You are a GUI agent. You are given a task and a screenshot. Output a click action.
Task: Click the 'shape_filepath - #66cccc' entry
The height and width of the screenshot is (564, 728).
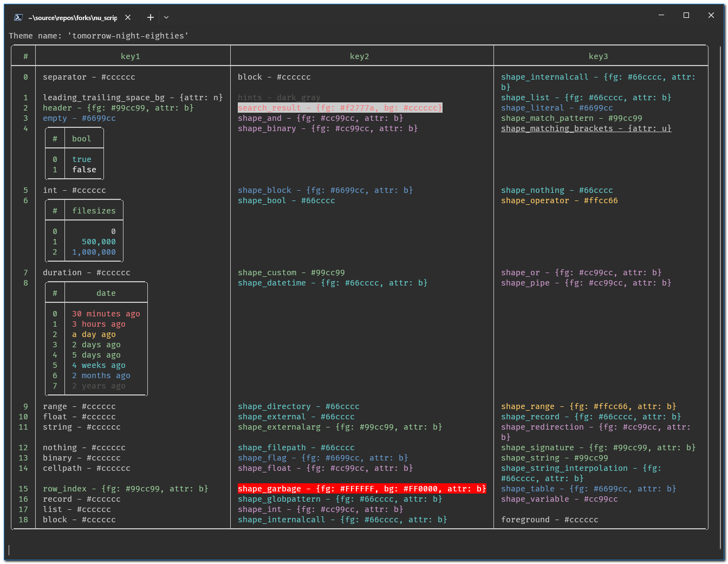pos(296,448)
